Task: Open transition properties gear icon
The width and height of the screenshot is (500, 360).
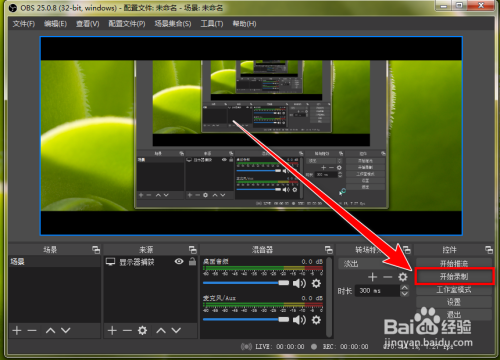Action: (403, 277)
